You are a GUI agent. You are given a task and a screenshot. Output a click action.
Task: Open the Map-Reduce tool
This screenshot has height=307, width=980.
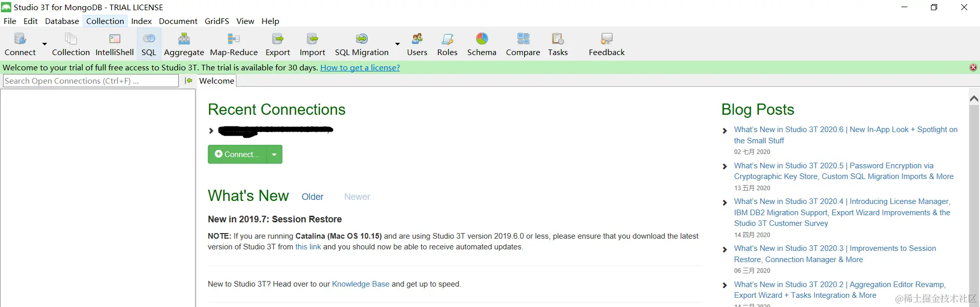[233, 44]
